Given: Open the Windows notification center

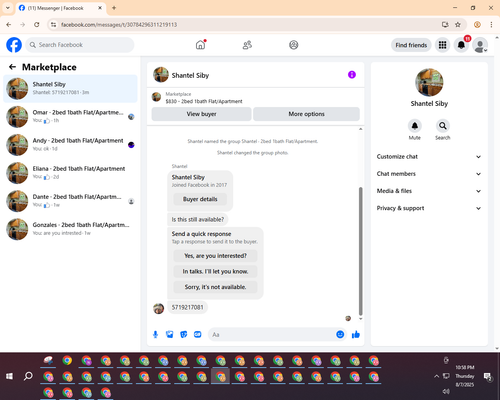Looking at the screenshot, I should click(488, 377).
